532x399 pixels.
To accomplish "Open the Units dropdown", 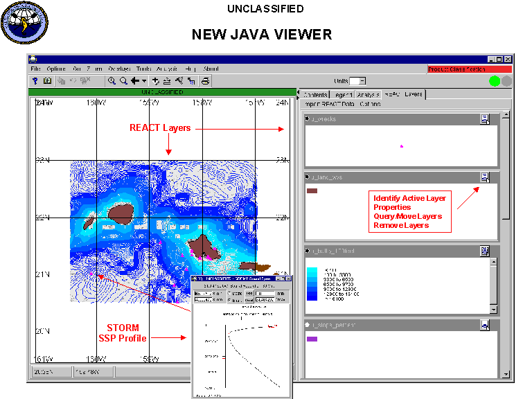I will click(x=362, y=81).
